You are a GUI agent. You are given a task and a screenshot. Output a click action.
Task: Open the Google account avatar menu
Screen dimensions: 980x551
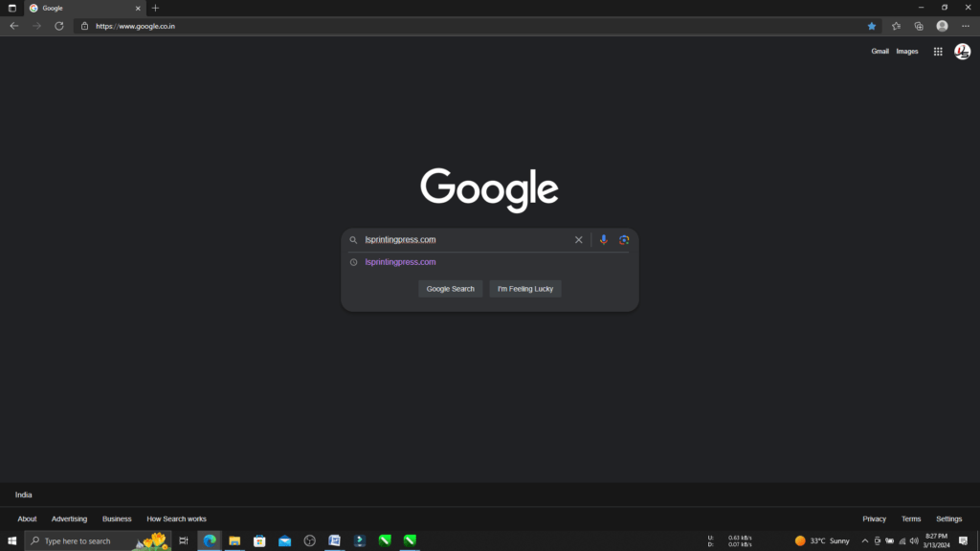963,52
